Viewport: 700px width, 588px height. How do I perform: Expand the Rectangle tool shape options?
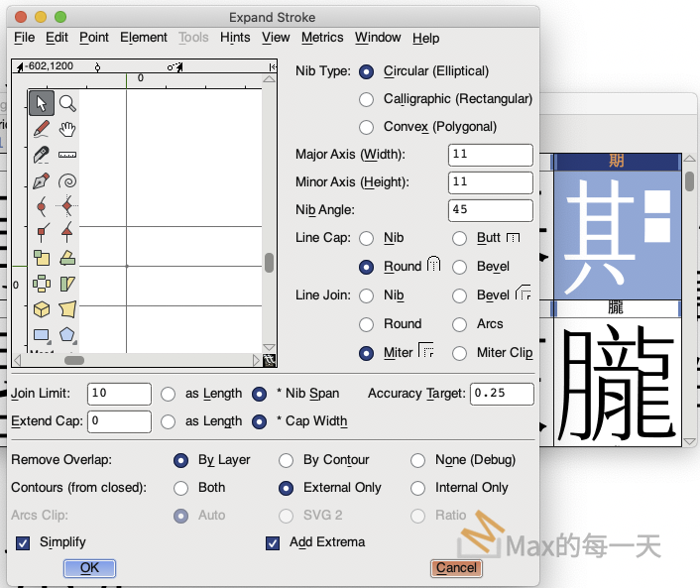(x=42, y=336)
